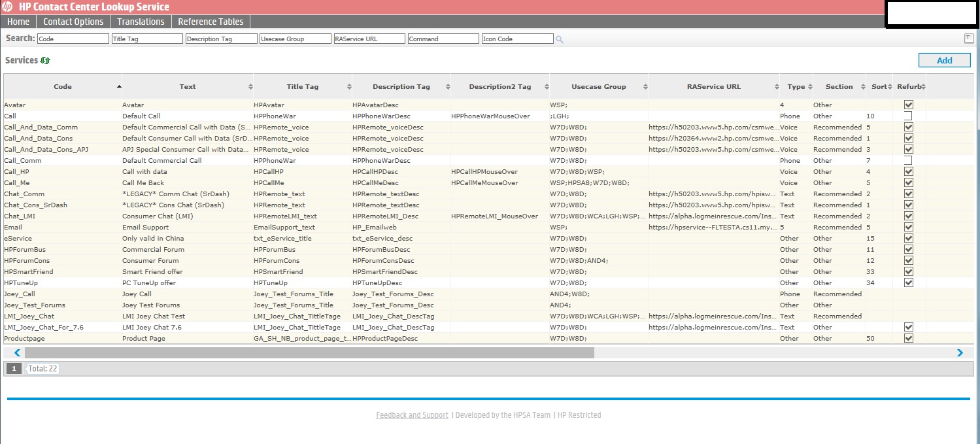Open the Translations menu
The width and height of the screenshot is (980, 444).
click(x=141, y=22)
